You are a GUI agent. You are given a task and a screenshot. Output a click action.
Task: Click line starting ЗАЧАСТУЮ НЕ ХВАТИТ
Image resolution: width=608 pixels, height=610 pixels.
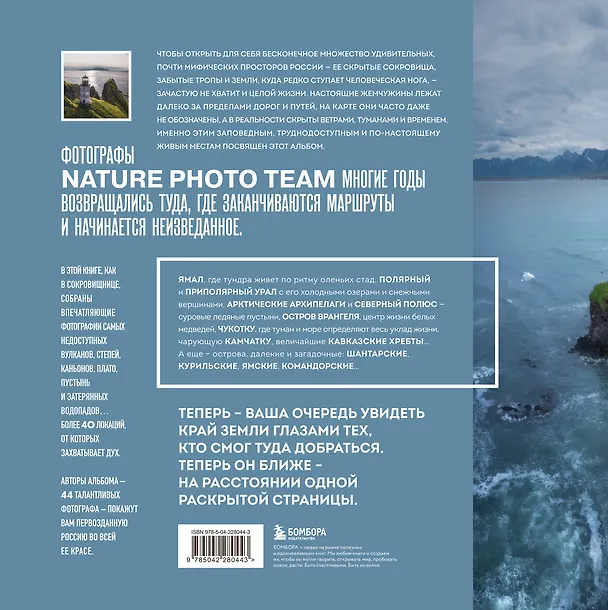(x=299, y=93)
